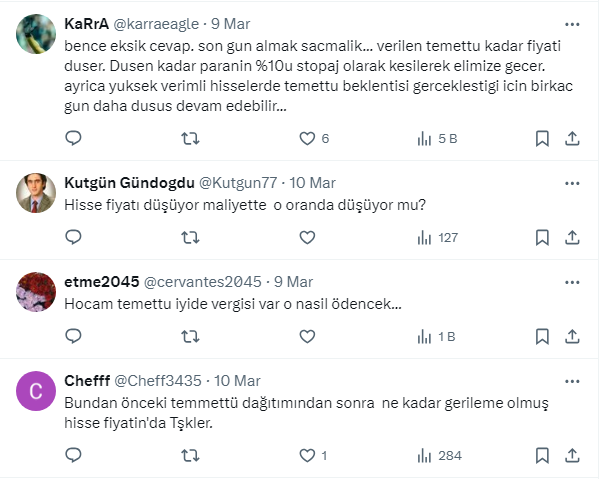This screenshot has height=479, width=601.
Task: Open more options on KaRrA's tweet
Action: pos(571,23)
